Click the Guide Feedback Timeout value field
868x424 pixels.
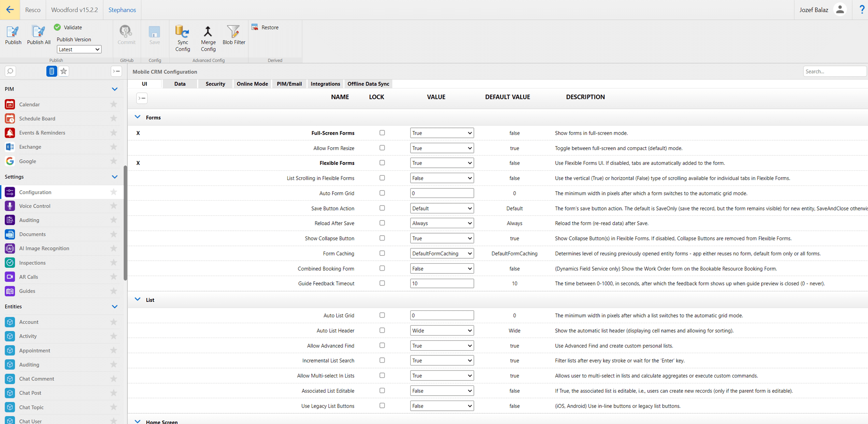pyautogui.click(x=442, y=283)
